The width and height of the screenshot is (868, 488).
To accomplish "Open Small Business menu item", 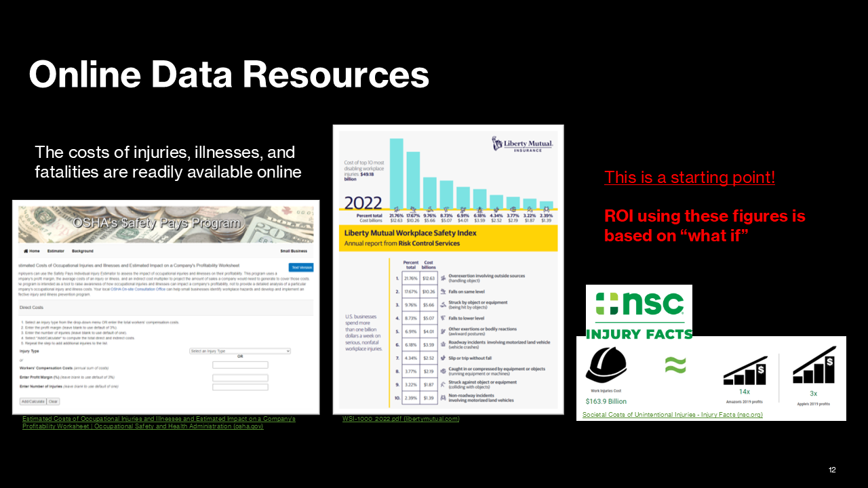I will coord(293,251).
